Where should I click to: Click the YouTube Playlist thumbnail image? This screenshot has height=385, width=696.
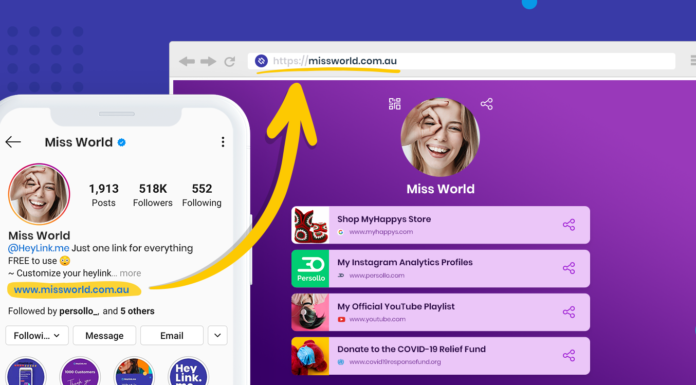(310, 312)
